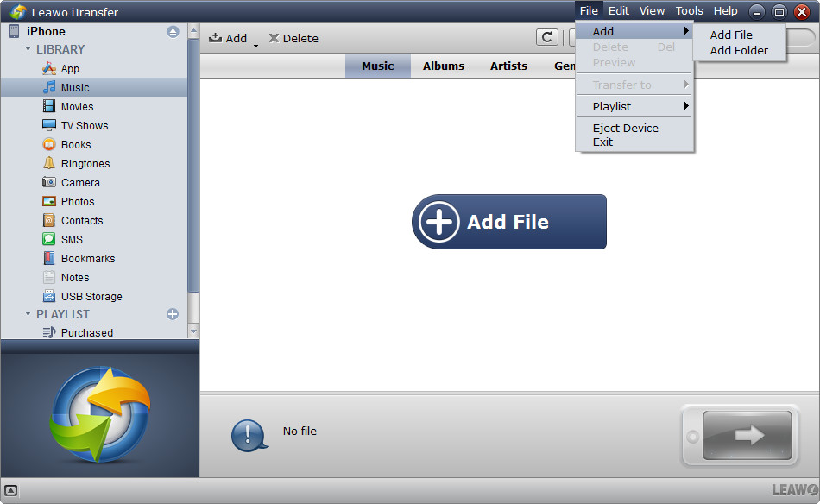This screenshot has height=504, width=820.
Task: Select the SMS message icon
Action: tap(49, 239)
